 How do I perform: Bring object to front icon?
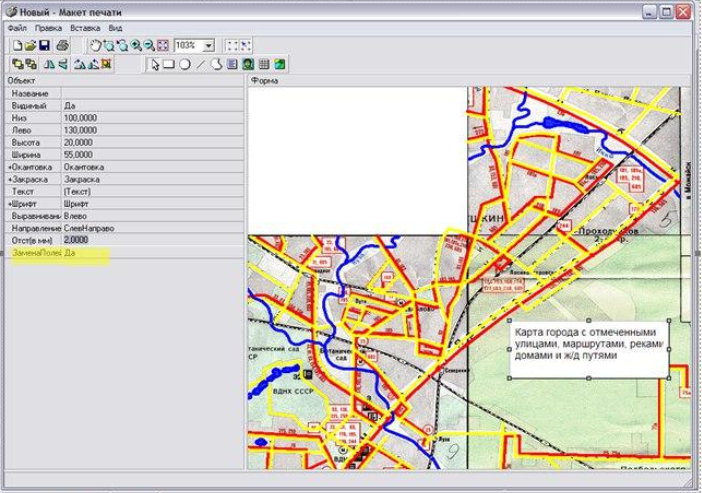point(17,64)
